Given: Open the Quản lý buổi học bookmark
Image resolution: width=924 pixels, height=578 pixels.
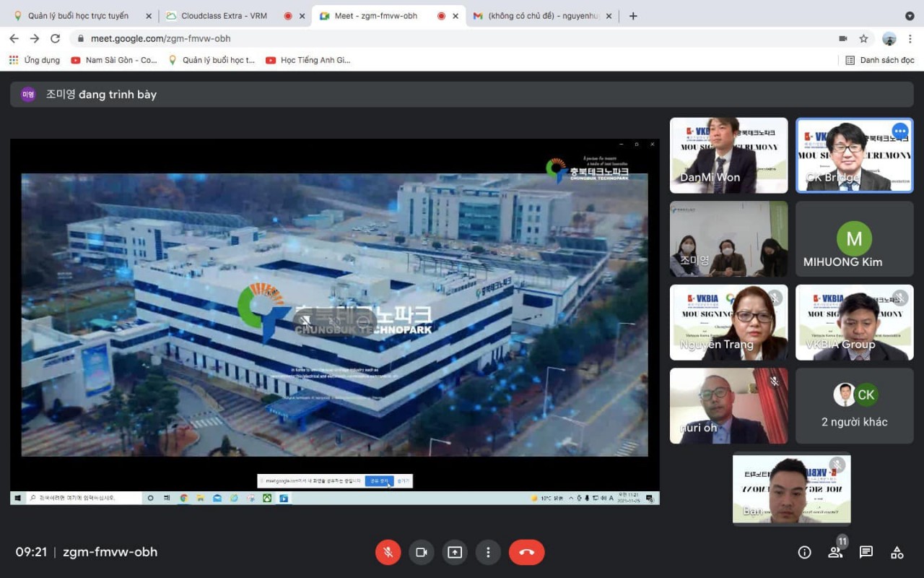Looking at the screenshot, I should pyautogui.click(x=212, y=60).
